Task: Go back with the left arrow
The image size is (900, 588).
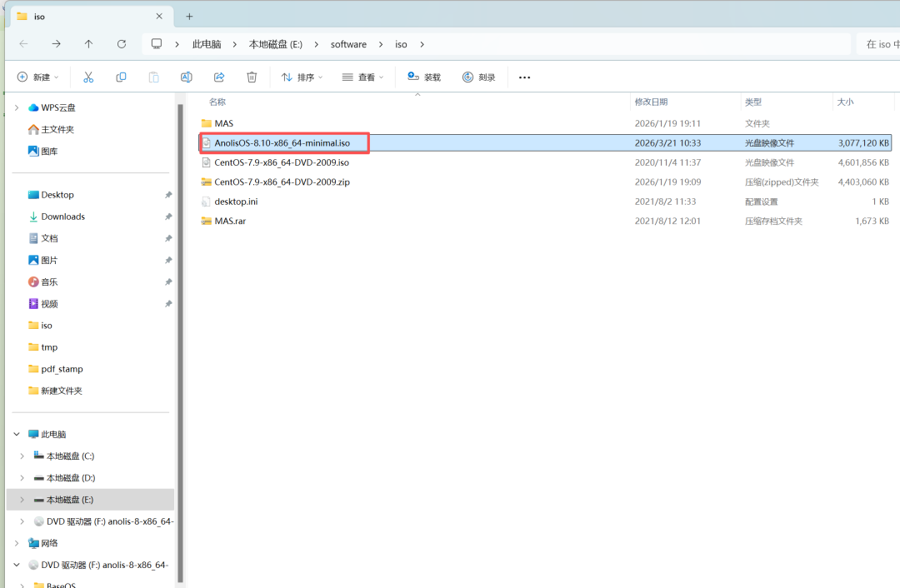Action: [x=23, y=43]
